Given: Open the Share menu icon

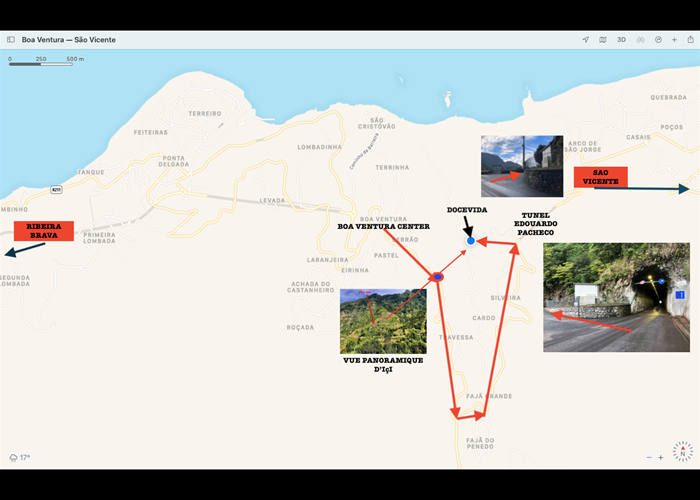Looking at the screenshot, I should [x=691, y=39].
